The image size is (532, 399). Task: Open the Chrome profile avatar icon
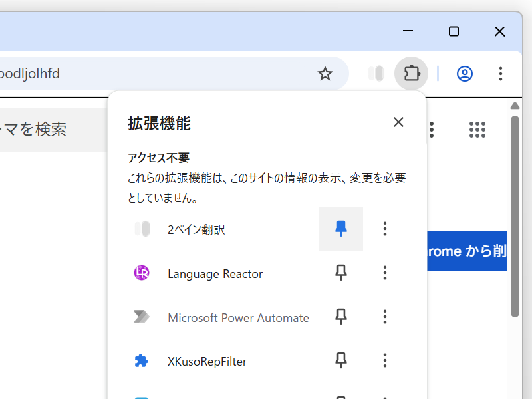click(464, 74)
